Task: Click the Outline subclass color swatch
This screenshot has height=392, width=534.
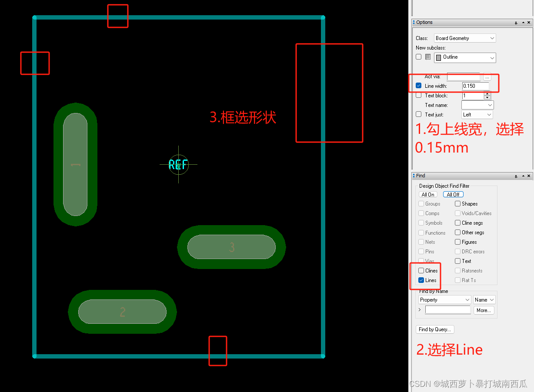Action: pyautogui.click(x=438, y=57)
